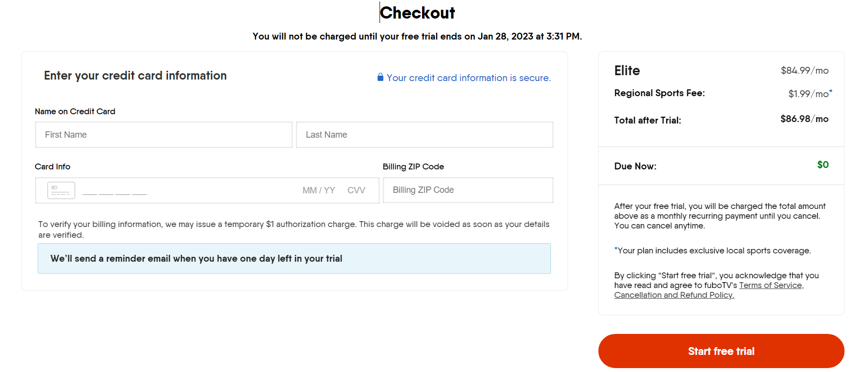Click the First Name input field
Viewport: 868px width, 372px height.
pyautogui.click(x=164, y=135)
